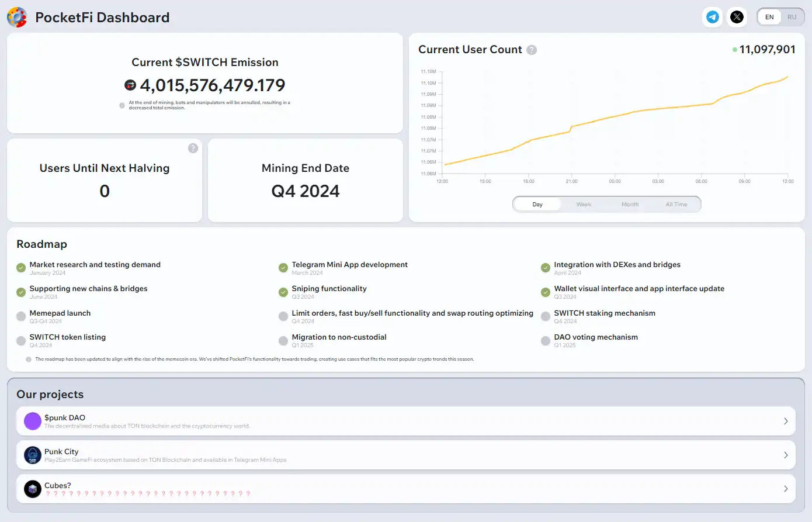Expand the Punk City project chevron
This screenshot has width=812, height=522.
coord(786,455)
